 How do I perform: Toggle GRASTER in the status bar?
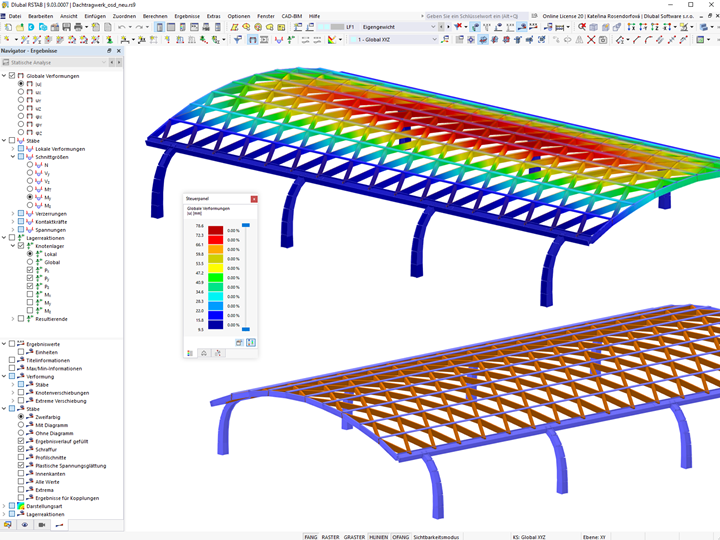pyautogui.click(x=354, y=536)
